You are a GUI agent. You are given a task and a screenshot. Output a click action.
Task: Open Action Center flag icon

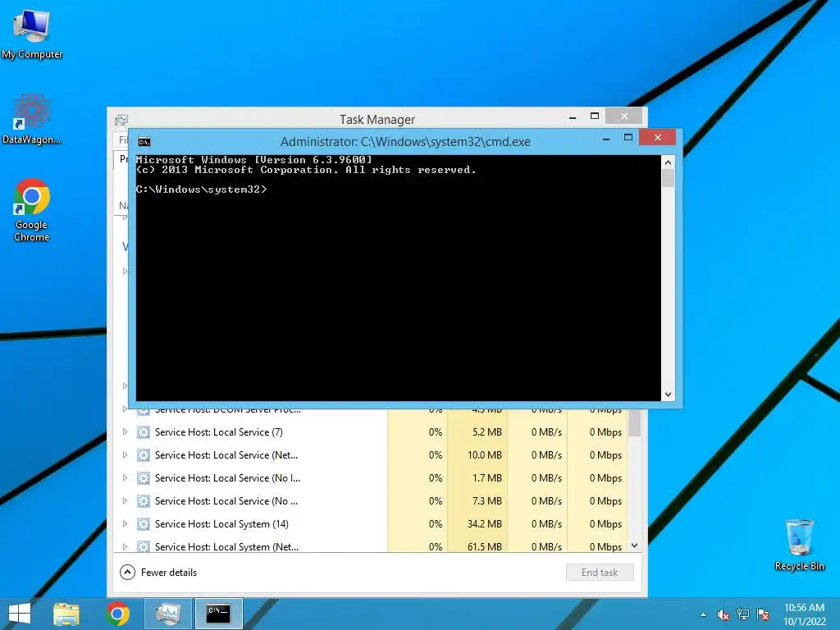click(763, 614)
